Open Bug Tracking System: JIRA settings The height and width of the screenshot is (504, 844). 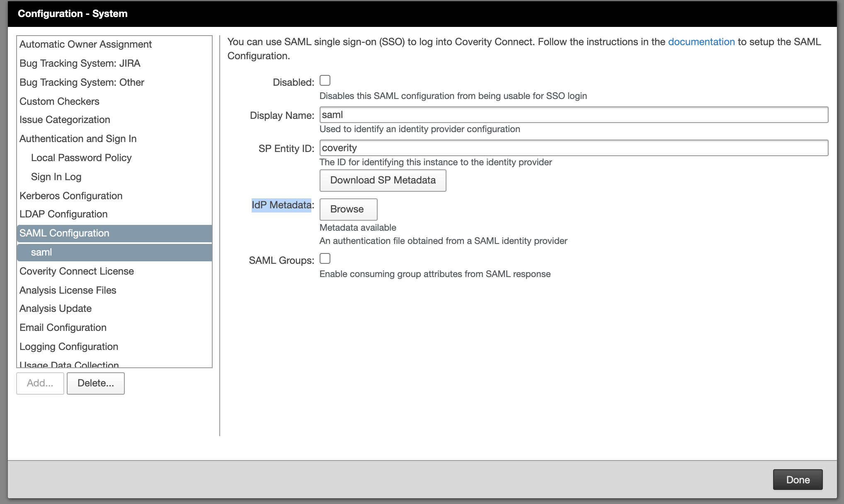click(x=80, y=63)
